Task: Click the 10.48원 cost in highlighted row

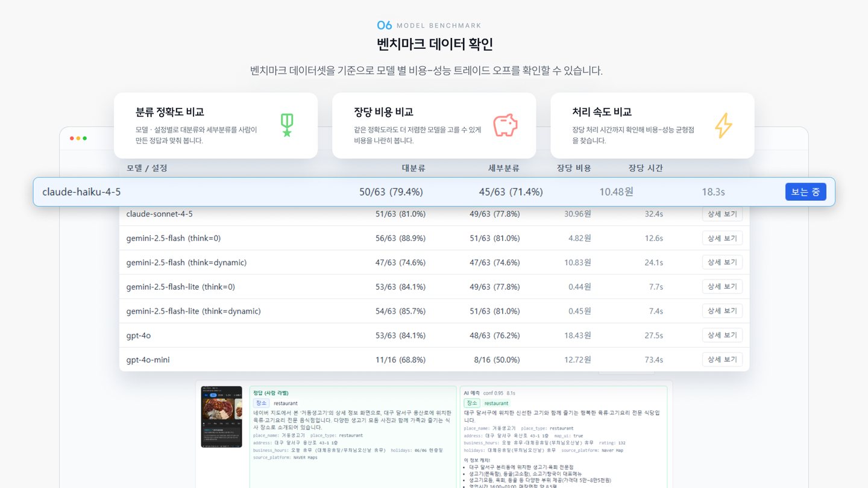Action: (616, 192)
